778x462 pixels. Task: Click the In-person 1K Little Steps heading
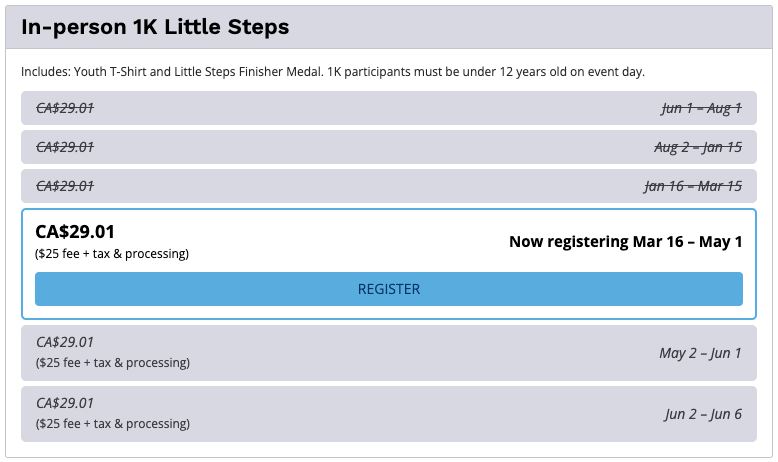coord(155,27)
